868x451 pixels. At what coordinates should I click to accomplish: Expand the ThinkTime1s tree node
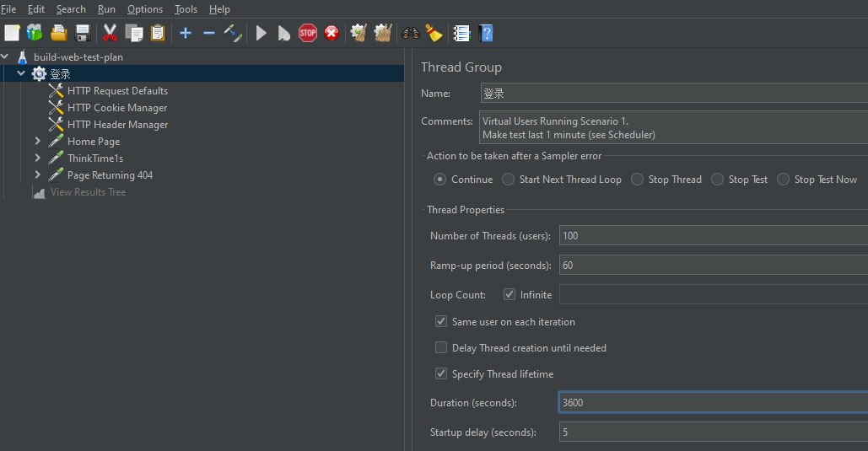click(x=38, y=158)
